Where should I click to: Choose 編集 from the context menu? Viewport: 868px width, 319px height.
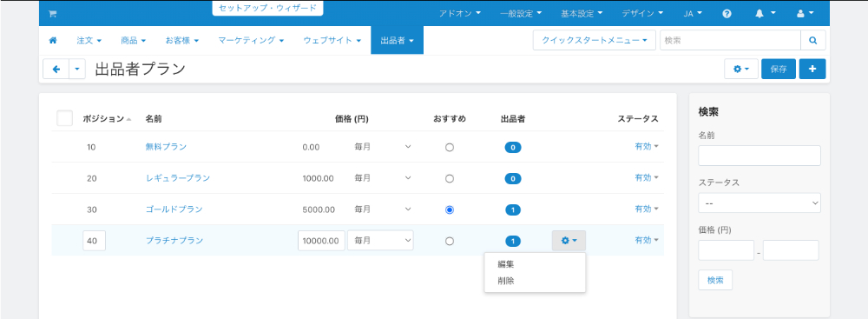(x=535, y=264)
